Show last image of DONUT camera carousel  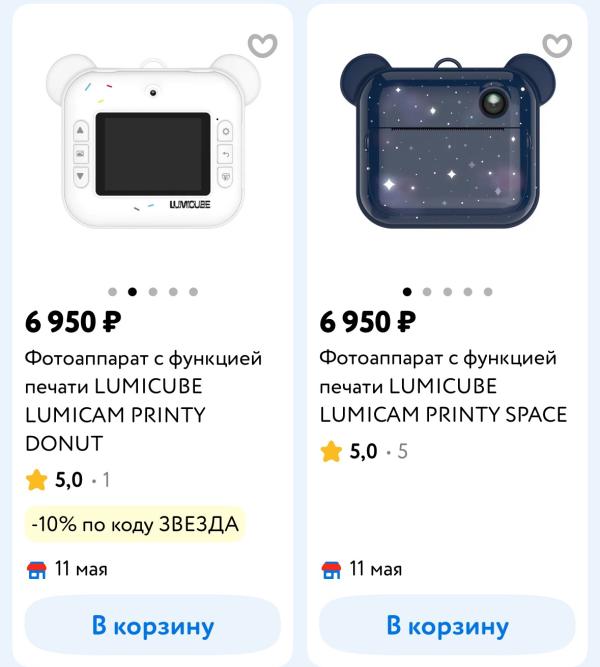click(x=193, y=292)
